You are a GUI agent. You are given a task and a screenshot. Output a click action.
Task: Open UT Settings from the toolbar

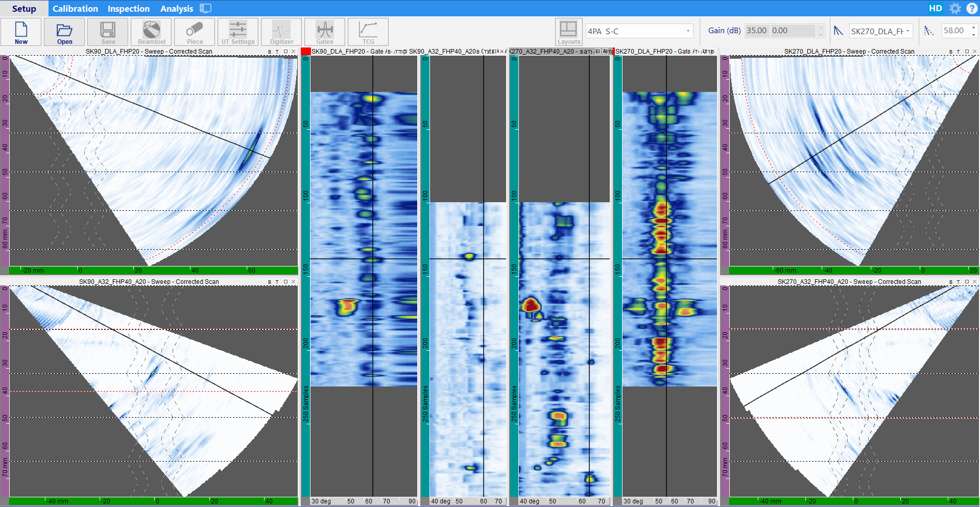(x=238, y=33)
